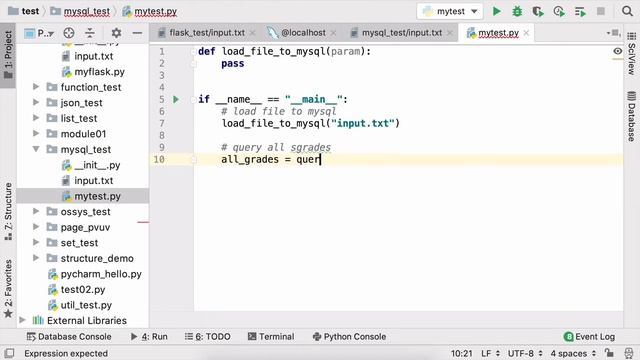
Task: Run with coverage icon
Action: tap(538, 11)
